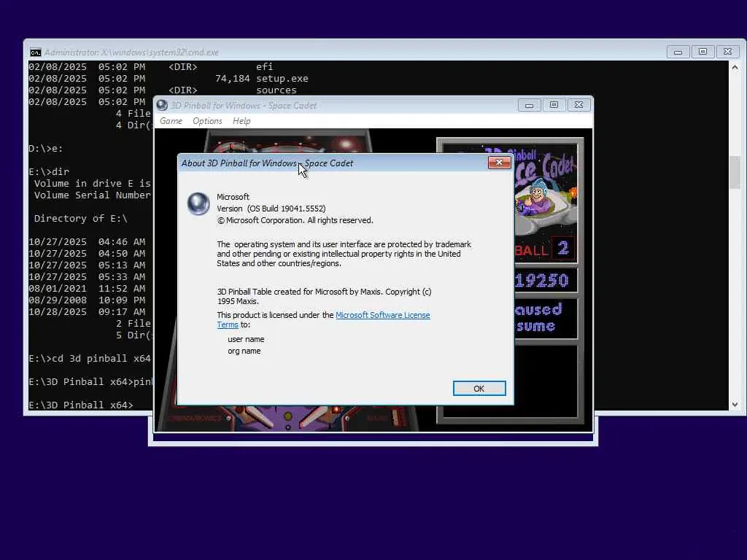Viewport: 747px width, 560px height.
Task: Click the cmd scrollbar down arrow
Action: click(735, 404)
